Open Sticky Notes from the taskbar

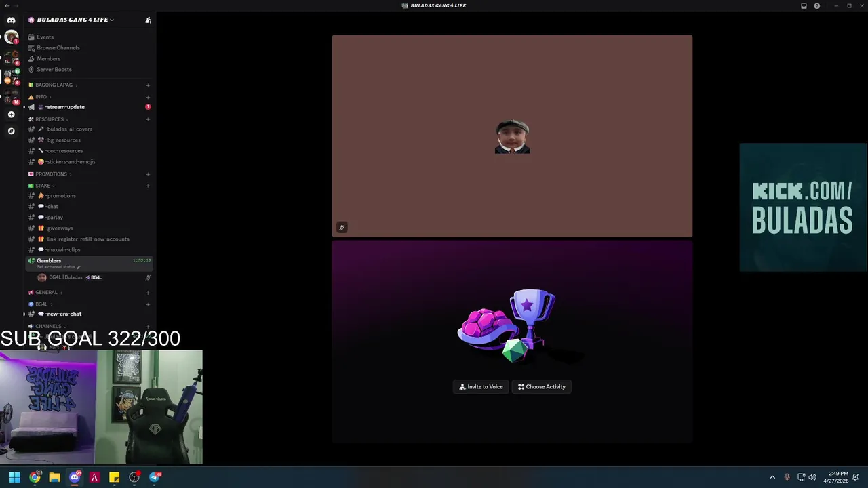(x=114, y=477)
